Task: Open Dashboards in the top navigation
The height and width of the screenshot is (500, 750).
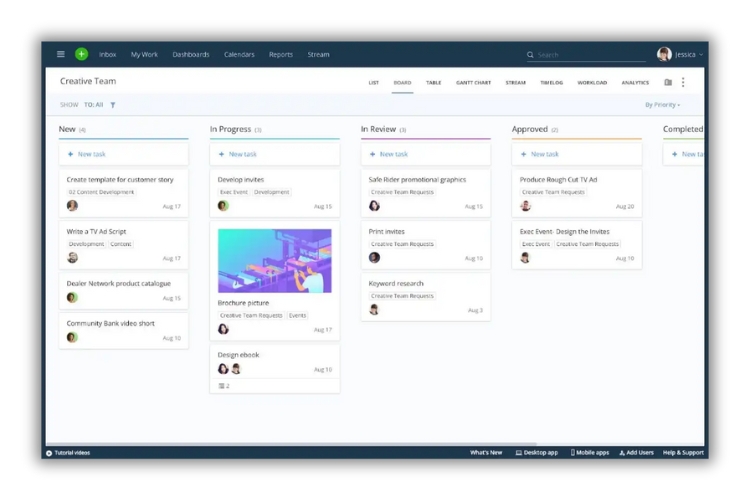Action: click(x=190, y=55)
